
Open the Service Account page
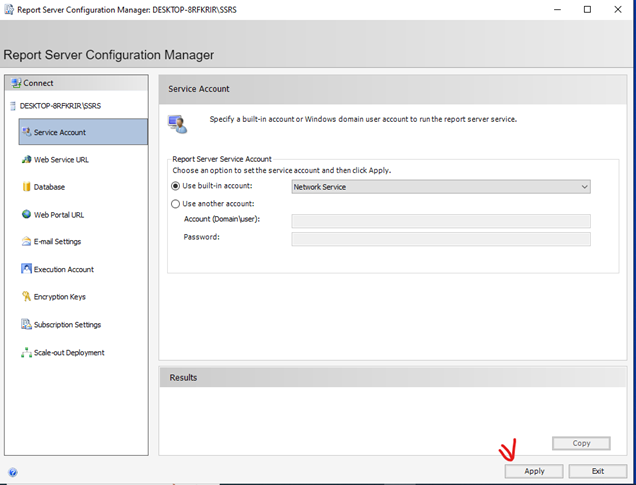pyautogui.click(x=83, y=132)
